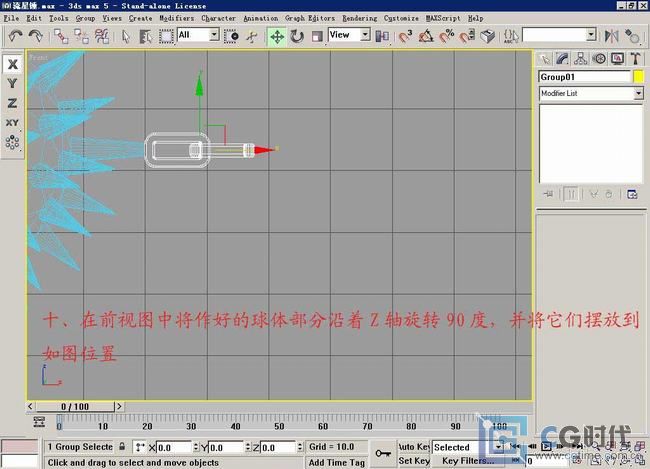Click the Use Pivot Point Center icon

pyautogui.click(x=382, y=36)
